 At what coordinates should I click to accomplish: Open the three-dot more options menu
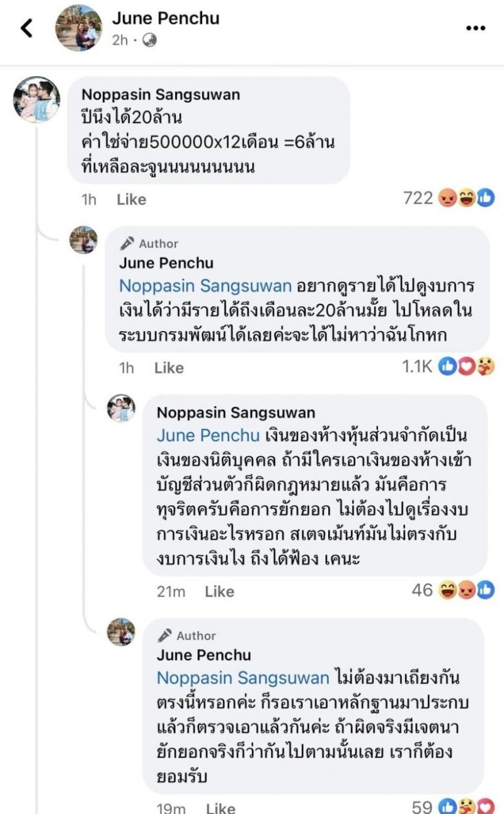pos(476,28)
